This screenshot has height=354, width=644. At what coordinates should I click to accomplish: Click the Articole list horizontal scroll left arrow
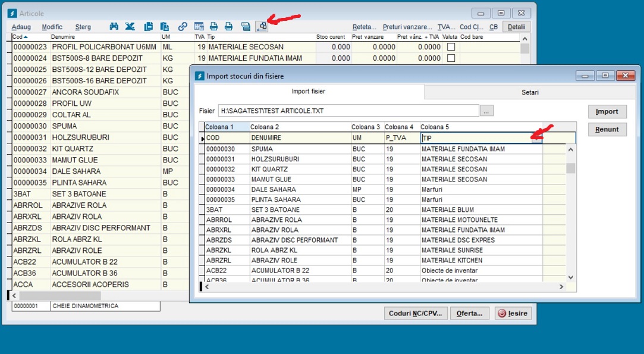(x=14, y=296)
